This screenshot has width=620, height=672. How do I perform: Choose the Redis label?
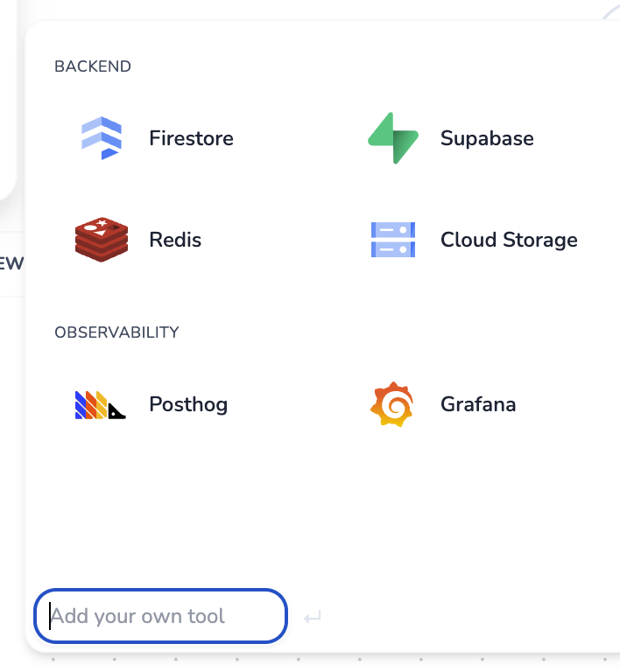click(x=175, y=240)
